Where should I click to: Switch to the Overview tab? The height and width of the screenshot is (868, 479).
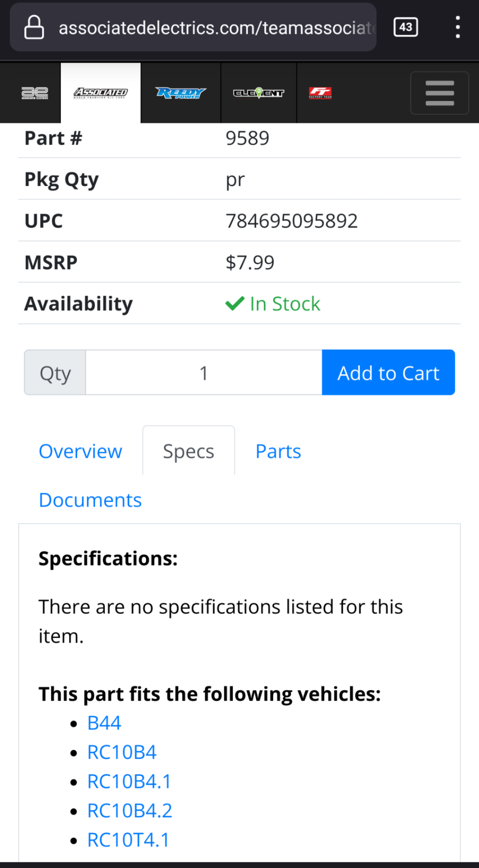click(x=81, y=451)
